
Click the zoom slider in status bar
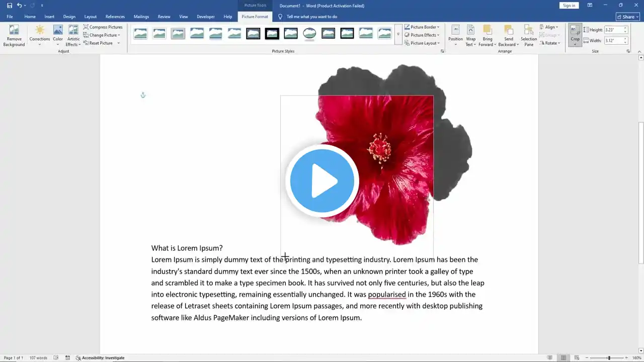pyautogui.click(x=609, y=358)
